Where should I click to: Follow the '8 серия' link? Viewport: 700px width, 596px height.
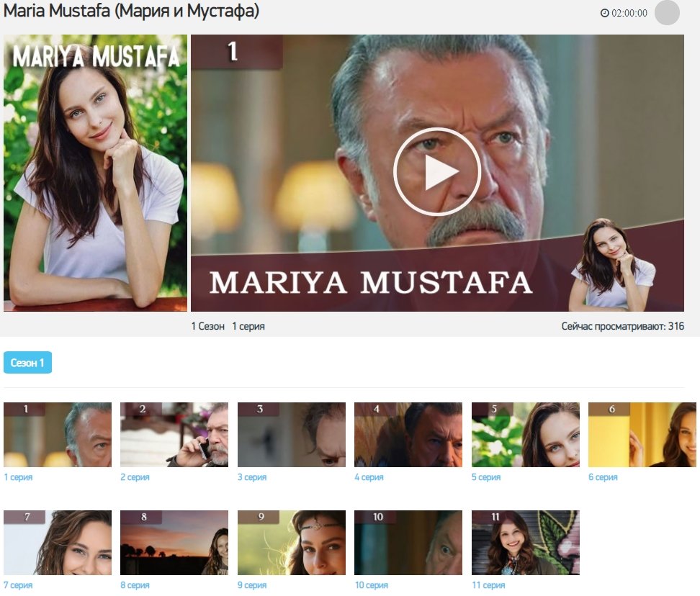click(x=135, y=585)
